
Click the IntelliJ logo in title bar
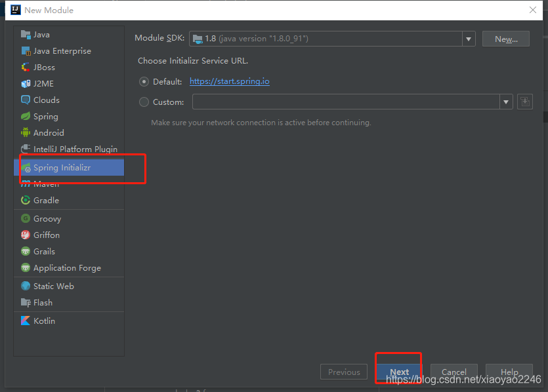(16, 10)
